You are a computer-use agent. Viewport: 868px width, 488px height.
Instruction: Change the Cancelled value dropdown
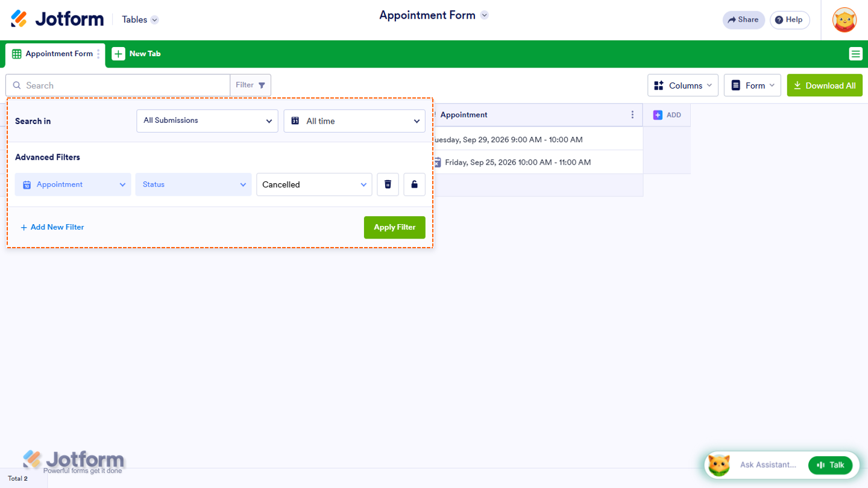pyautogui.click(x=314, y=184)
